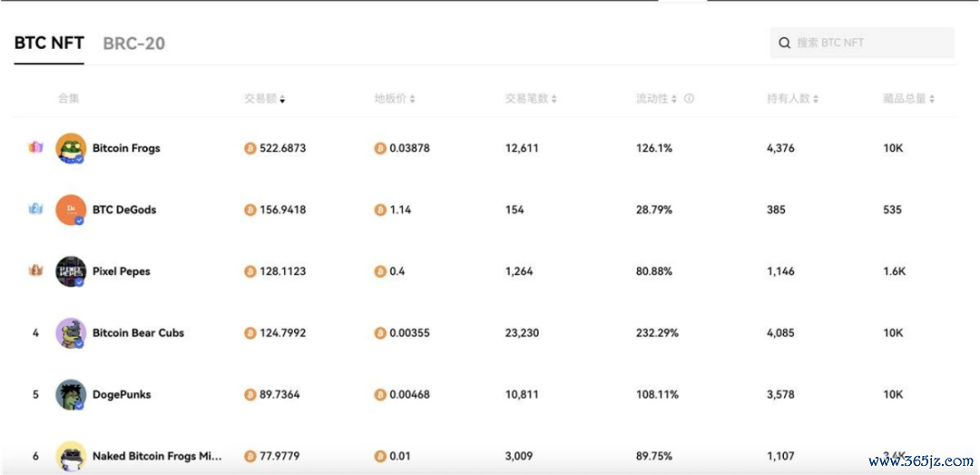Open the Pixel Pepes name link

122,272
